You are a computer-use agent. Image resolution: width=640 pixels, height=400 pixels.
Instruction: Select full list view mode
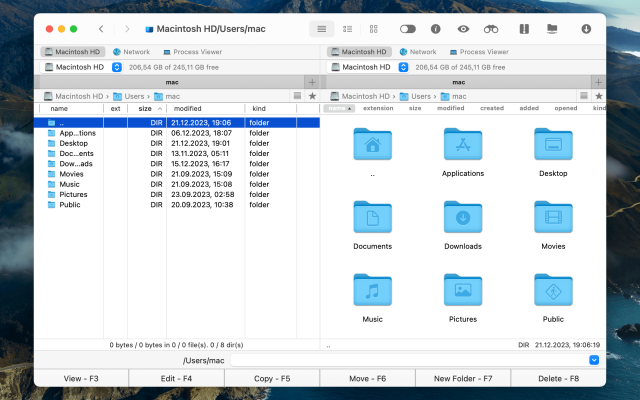321,29
